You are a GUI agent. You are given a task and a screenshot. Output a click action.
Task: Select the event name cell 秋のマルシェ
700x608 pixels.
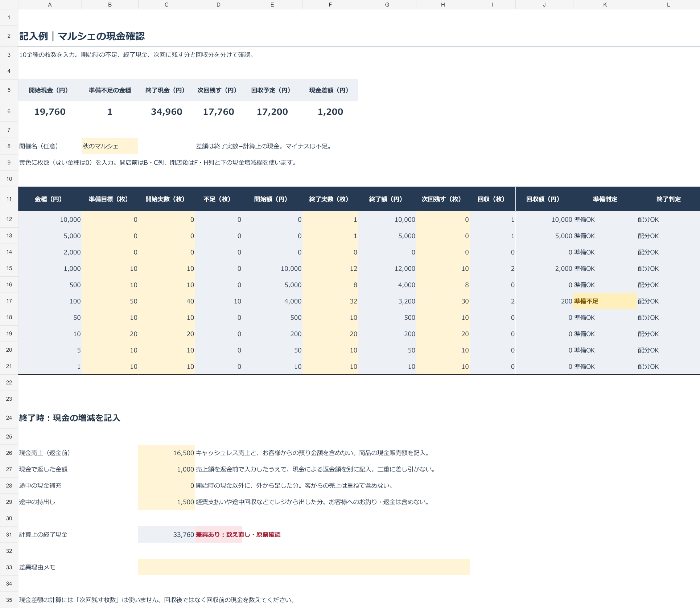[x=110, y=146]
